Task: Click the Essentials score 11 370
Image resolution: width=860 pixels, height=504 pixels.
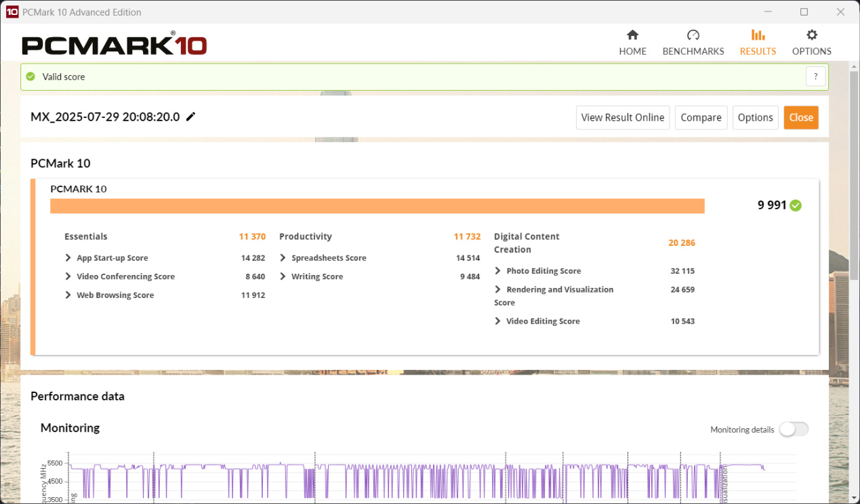Action: [x=252, y=236]
